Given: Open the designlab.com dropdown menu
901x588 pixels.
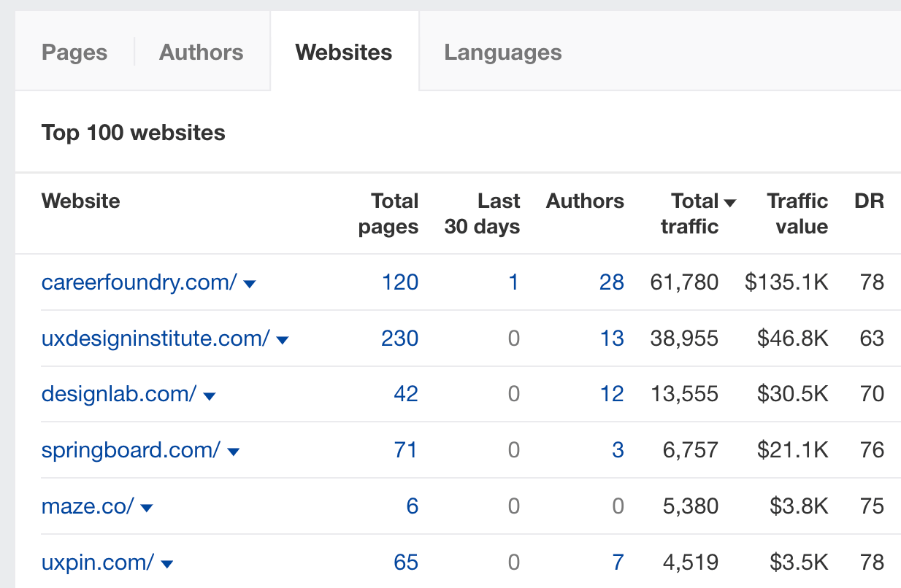Looking at the screenshot, I should tap(210, 395).
